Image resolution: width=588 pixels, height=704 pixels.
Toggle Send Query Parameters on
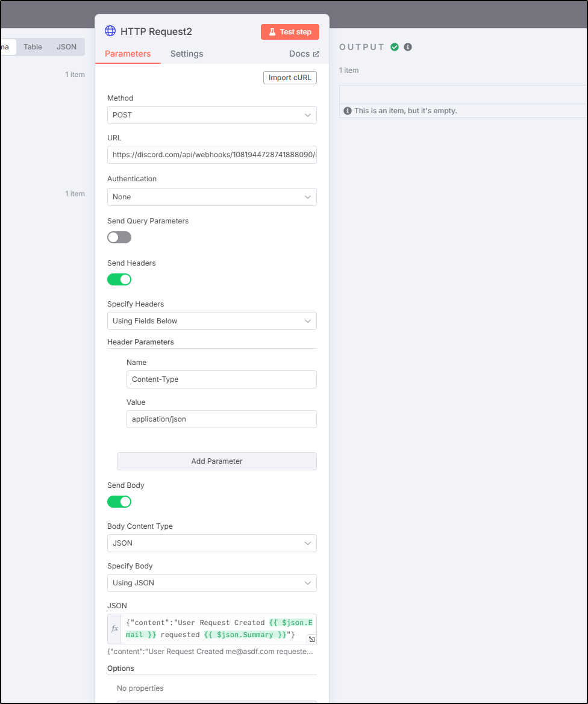point(119,237)
